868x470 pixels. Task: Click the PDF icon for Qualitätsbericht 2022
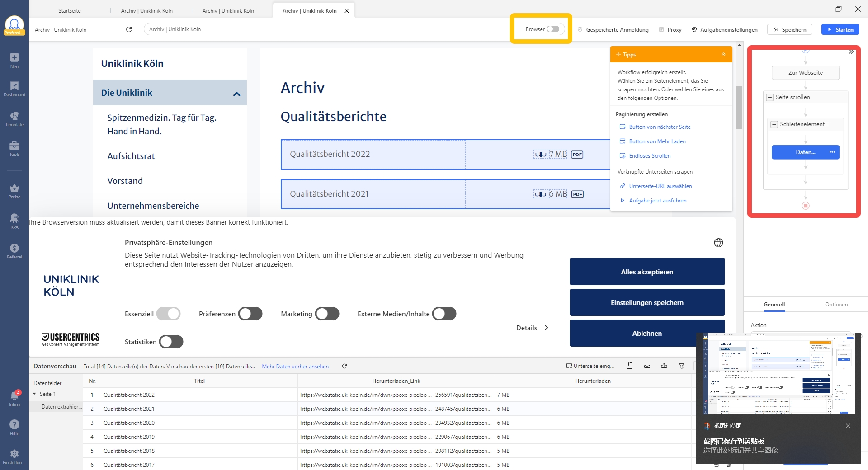577,155
